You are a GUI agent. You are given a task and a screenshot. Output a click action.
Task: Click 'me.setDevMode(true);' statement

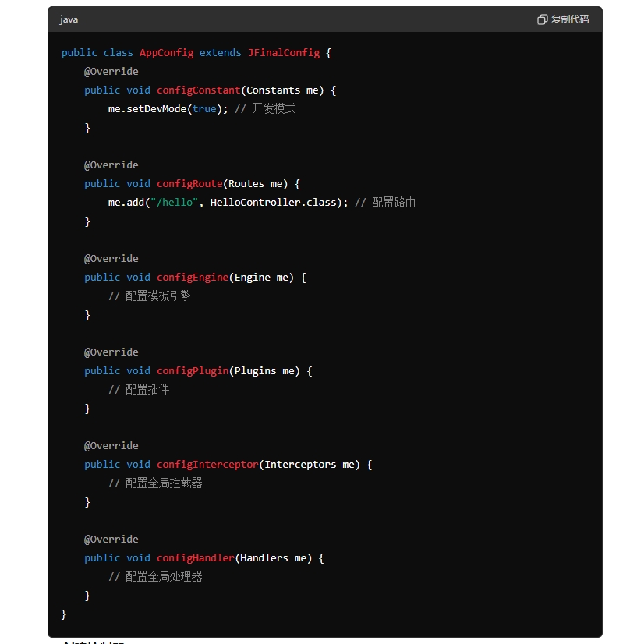[168, 109]
